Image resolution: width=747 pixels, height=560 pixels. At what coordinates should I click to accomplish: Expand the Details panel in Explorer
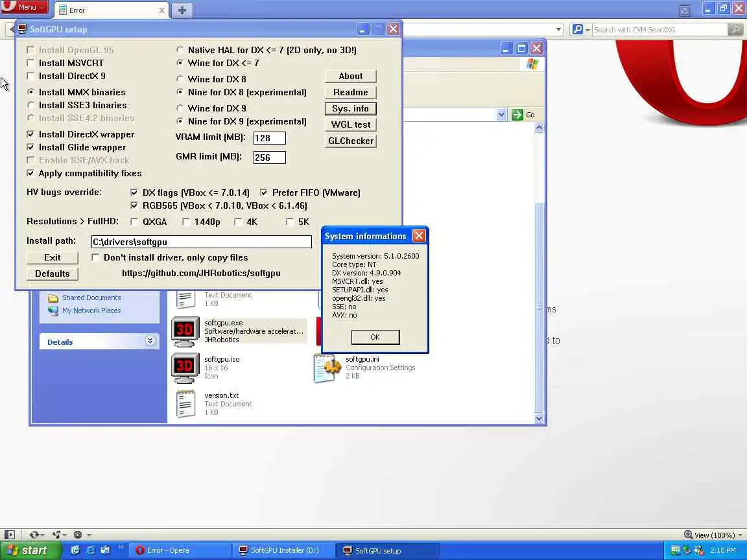pos(150,341)
